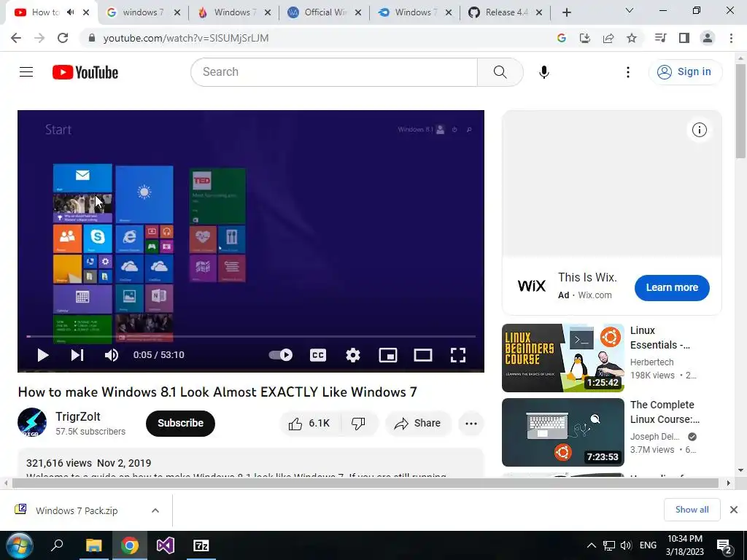Open File Explorer from taskbar
Screen dimensions: 747x560
click(93, 545)
